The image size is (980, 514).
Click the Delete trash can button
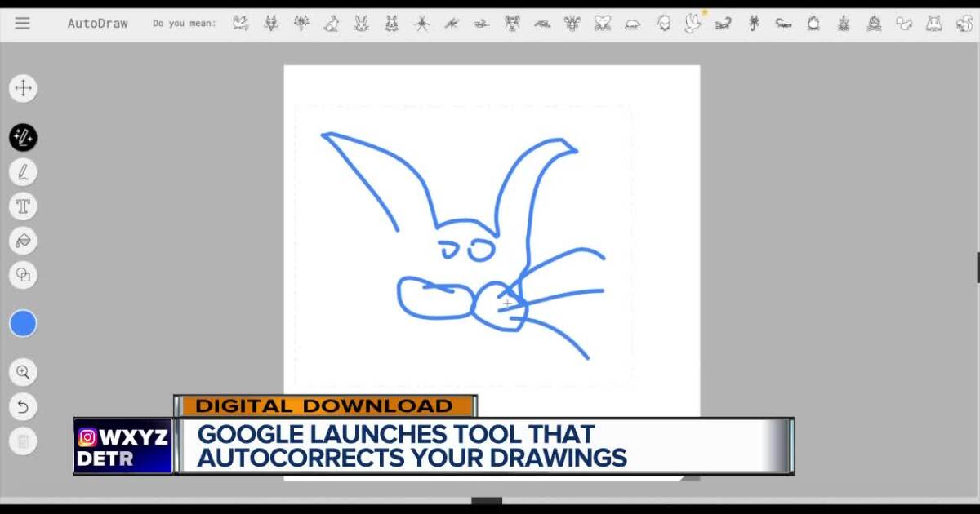pyautogui.click(x=23, y=441)
